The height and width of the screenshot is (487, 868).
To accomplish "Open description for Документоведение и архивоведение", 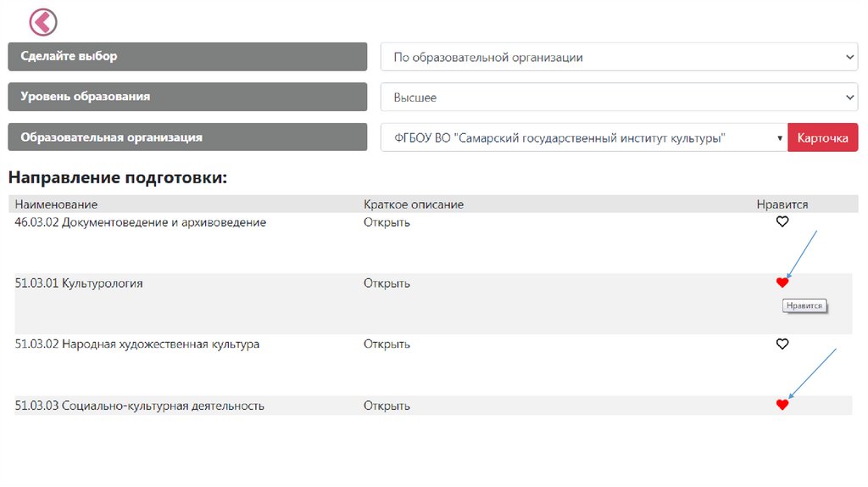I will pyautogui.click(x=387, y=222).
